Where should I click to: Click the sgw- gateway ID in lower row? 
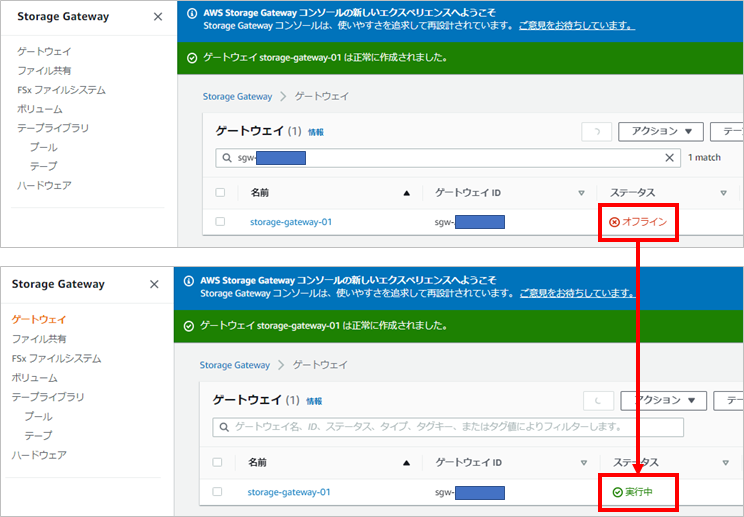pyautogui.click(x=470, y=493)
